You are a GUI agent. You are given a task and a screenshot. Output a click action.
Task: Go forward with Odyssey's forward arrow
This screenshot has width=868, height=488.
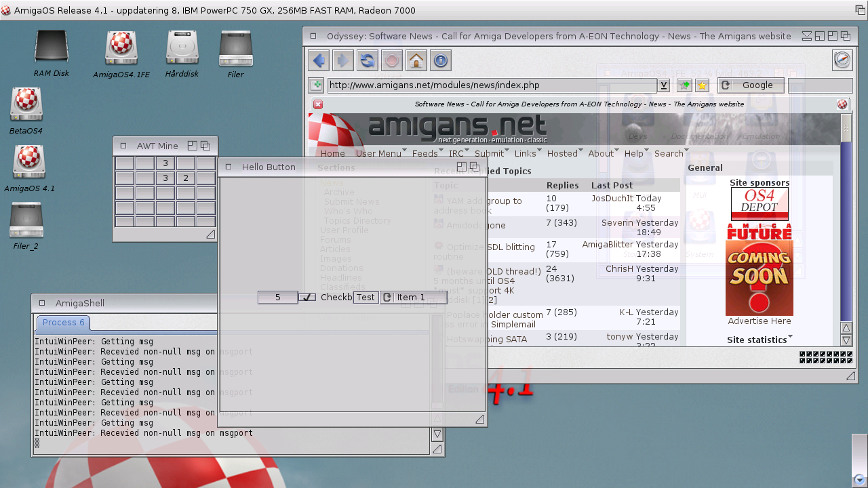343,60
